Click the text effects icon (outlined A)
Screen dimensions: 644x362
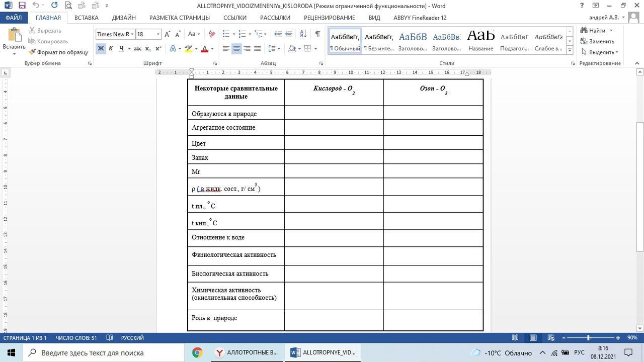click(173, 49)
